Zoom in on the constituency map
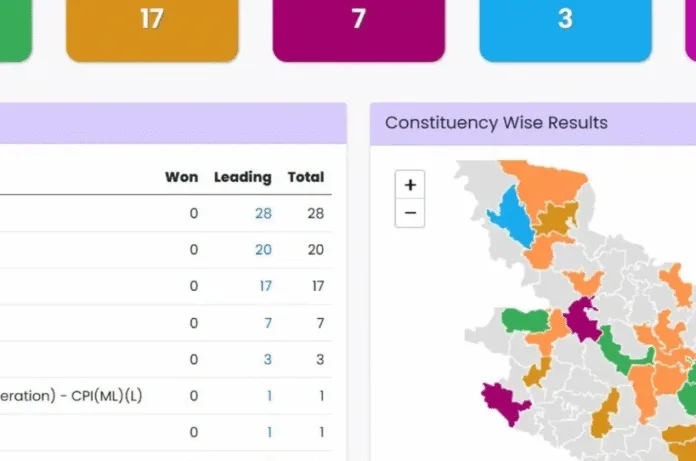 410,185
